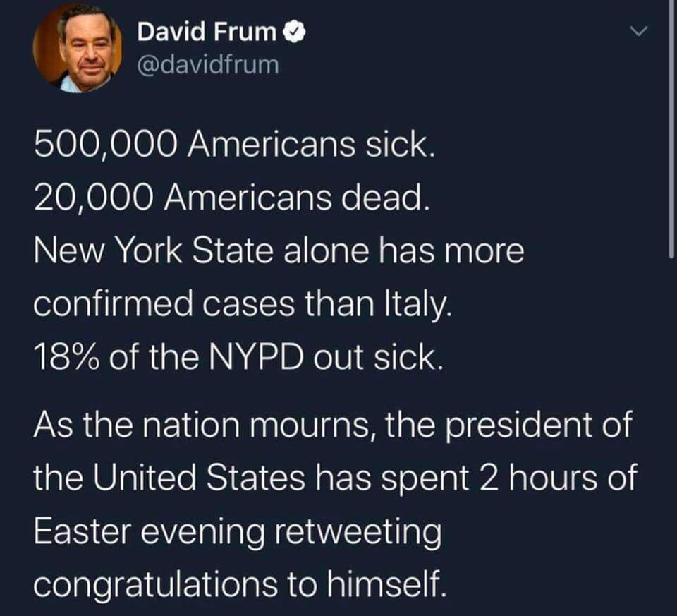
Task: Click the @davidfrum handle
Action: 209,65
